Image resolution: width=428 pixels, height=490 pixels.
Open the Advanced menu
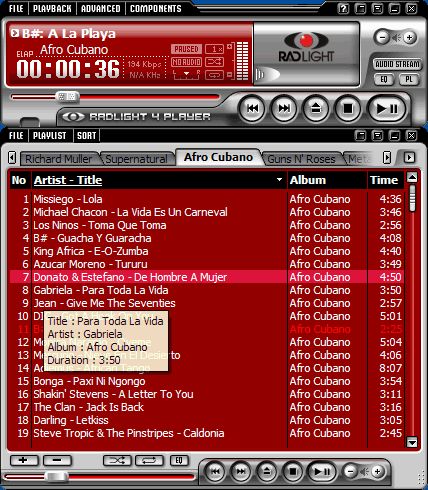coord(101,8)
